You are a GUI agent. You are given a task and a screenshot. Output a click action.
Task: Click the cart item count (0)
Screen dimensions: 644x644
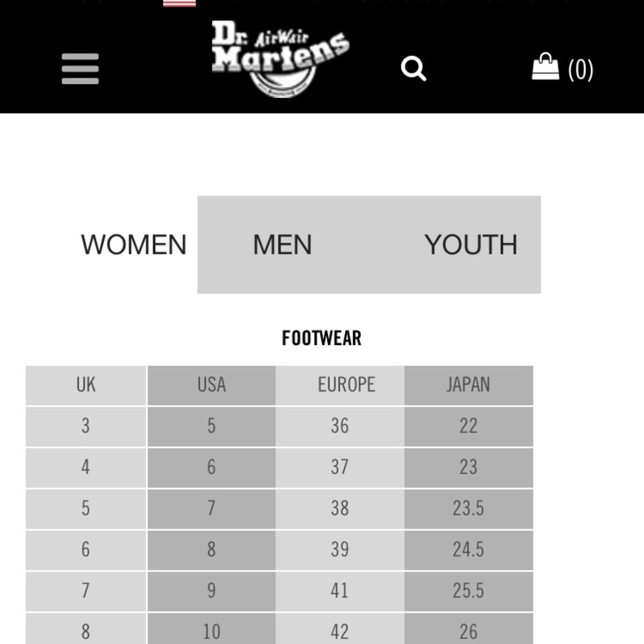[580, 70]
